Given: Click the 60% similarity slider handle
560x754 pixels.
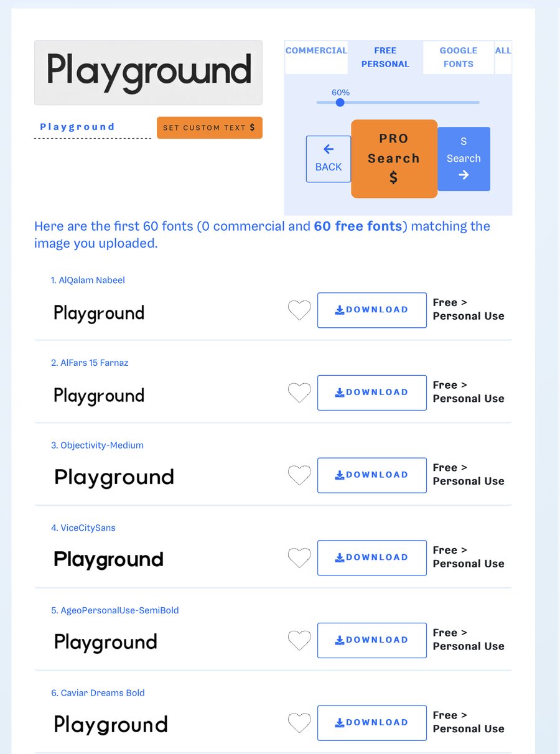Looking at the screenshot, I should point(340,102).
